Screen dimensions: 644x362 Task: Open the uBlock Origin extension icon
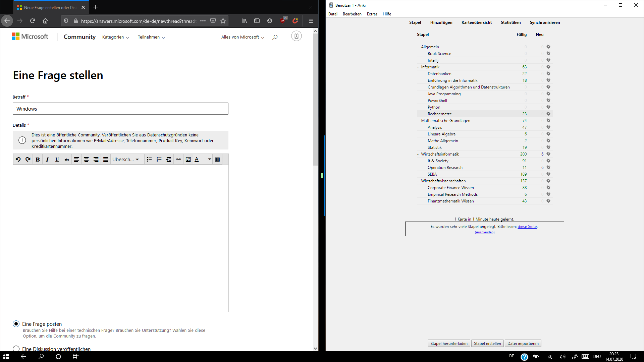click(283, 20)
